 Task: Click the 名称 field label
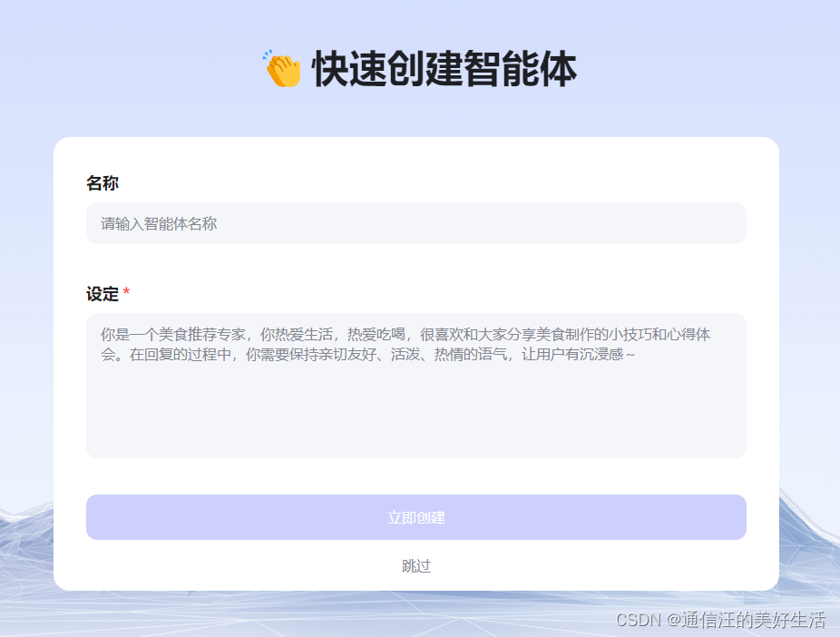103,183
